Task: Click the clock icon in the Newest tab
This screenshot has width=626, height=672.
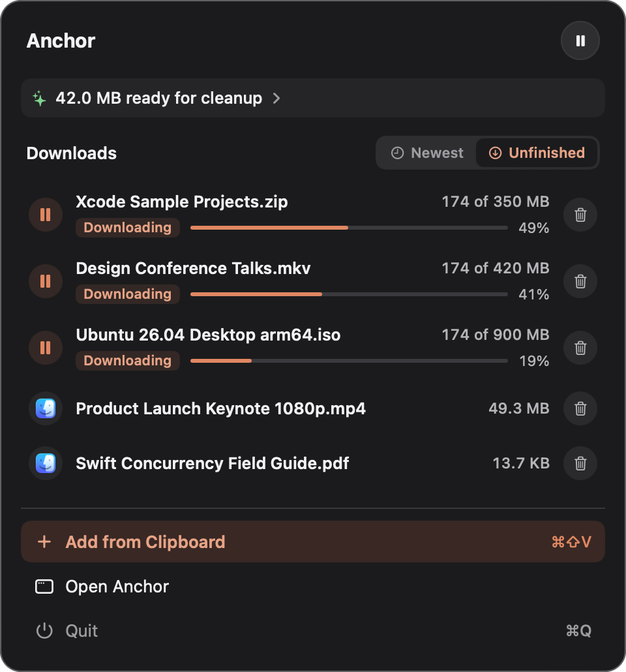Action: (x=397, y=153)
